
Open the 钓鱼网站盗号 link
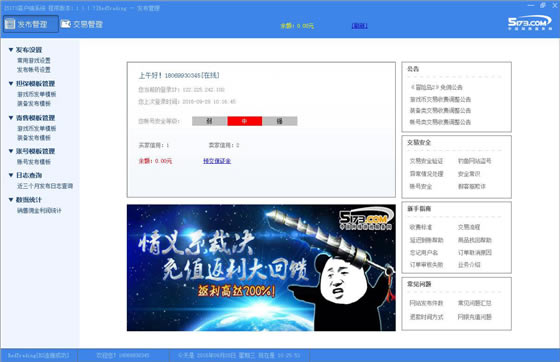point(475,161)
